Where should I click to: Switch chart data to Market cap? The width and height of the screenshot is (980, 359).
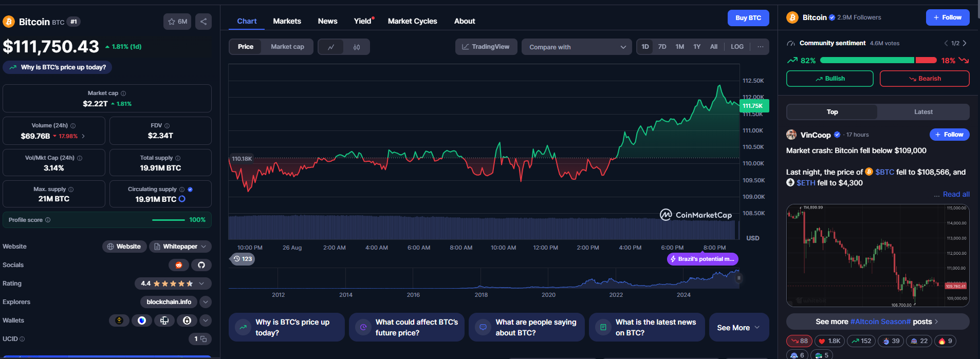tap(287, 47)
